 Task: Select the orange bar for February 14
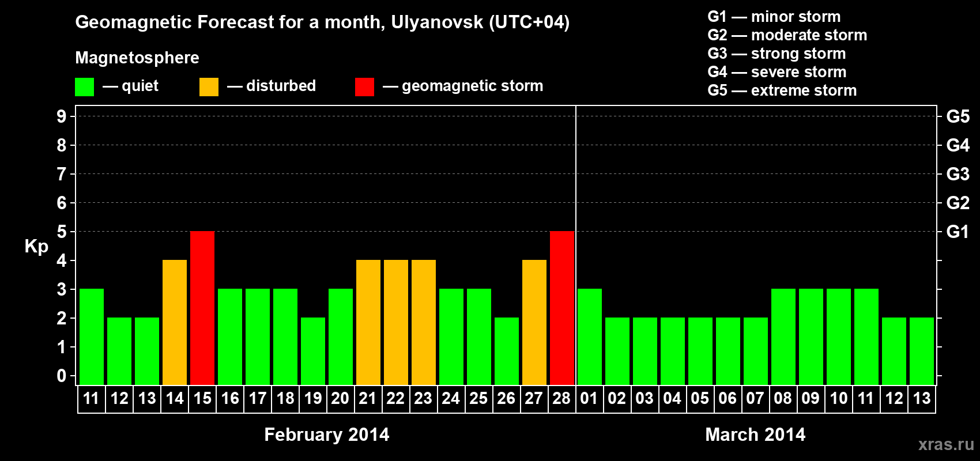[x=175, y=322]
